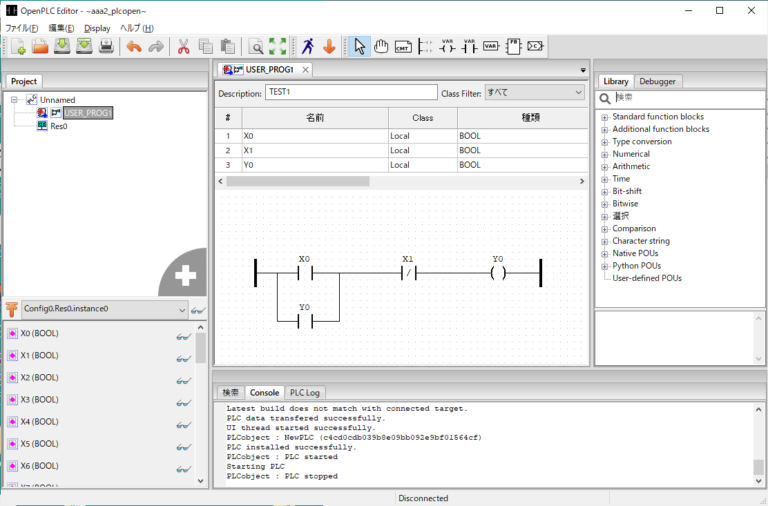Open the Display menu

tap(97, 28)
